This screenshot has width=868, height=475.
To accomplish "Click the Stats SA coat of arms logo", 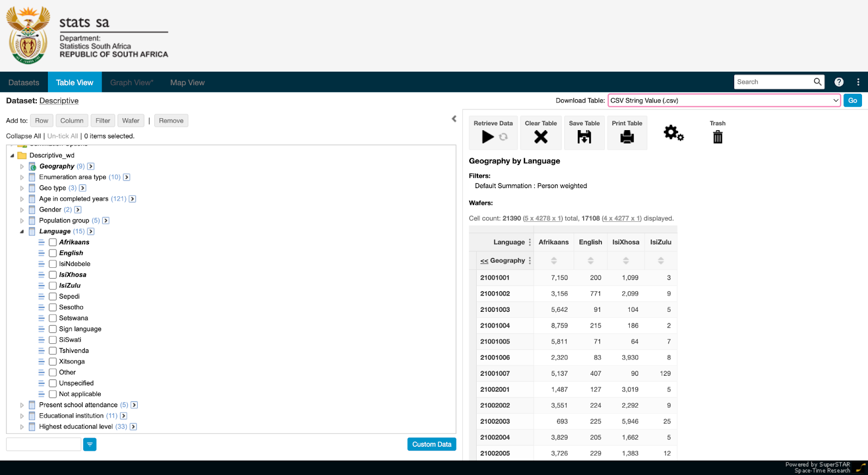I will pos(28,35).
